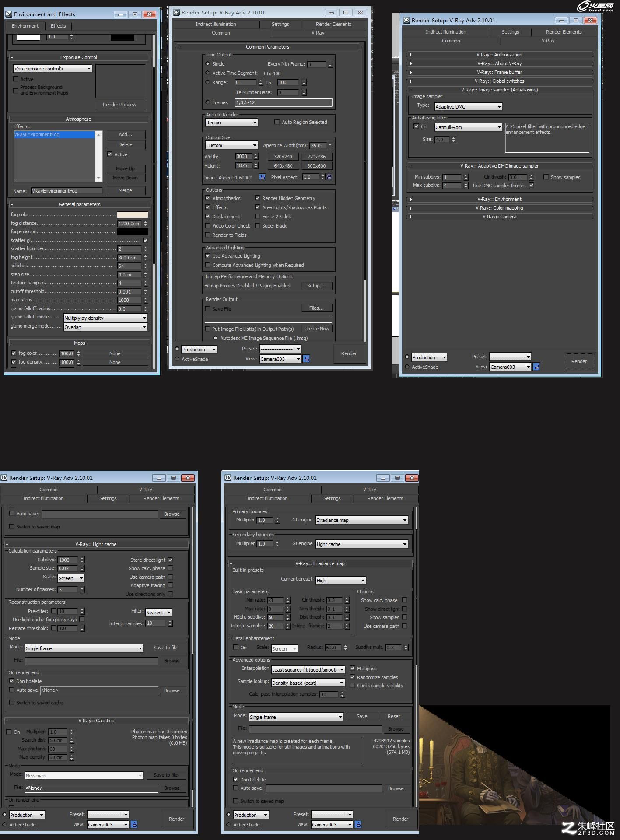Increase fog height spinner
620x840 pixels.
click(x=146, y=256)
